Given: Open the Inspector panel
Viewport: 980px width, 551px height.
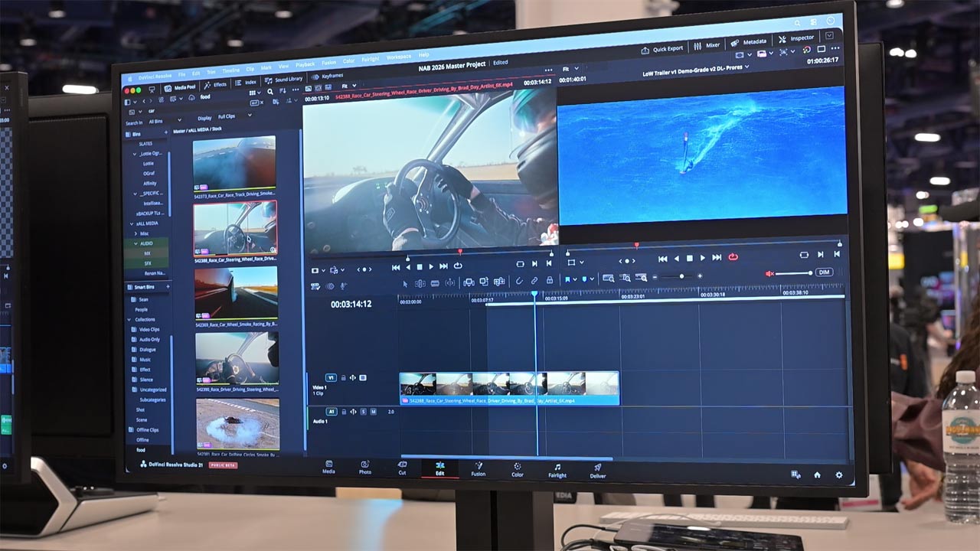Looking at the screenshot, I should point(796,38).
